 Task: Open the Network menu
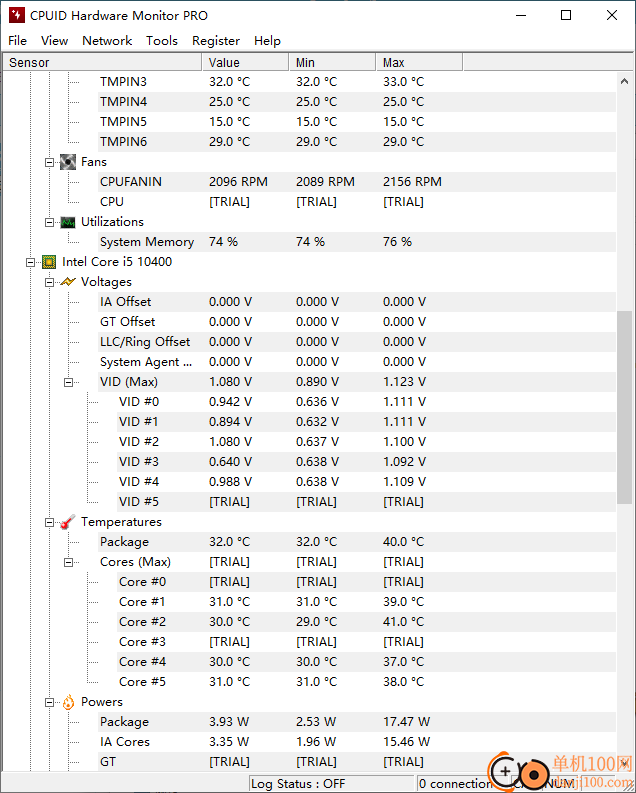107,40
